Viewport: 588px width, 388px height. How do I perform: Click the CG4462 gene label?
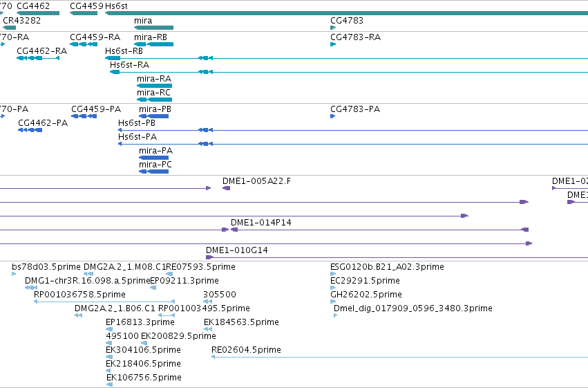(x=33, y=6)
